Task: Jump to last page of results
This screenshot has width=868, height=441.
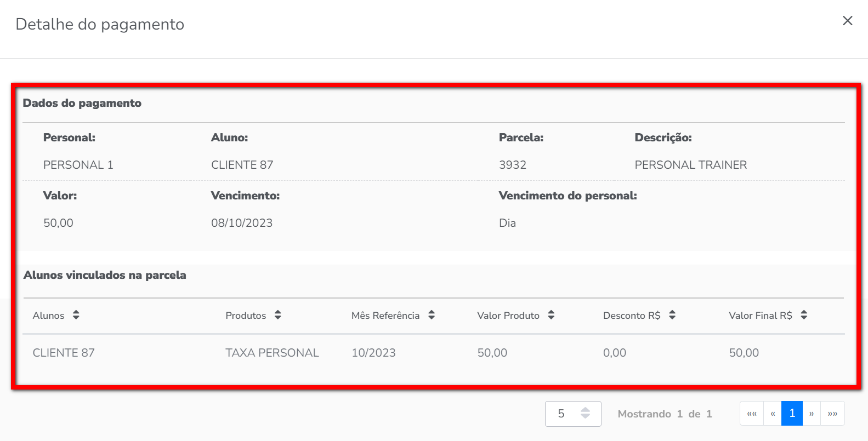Action: pos(832,414)
